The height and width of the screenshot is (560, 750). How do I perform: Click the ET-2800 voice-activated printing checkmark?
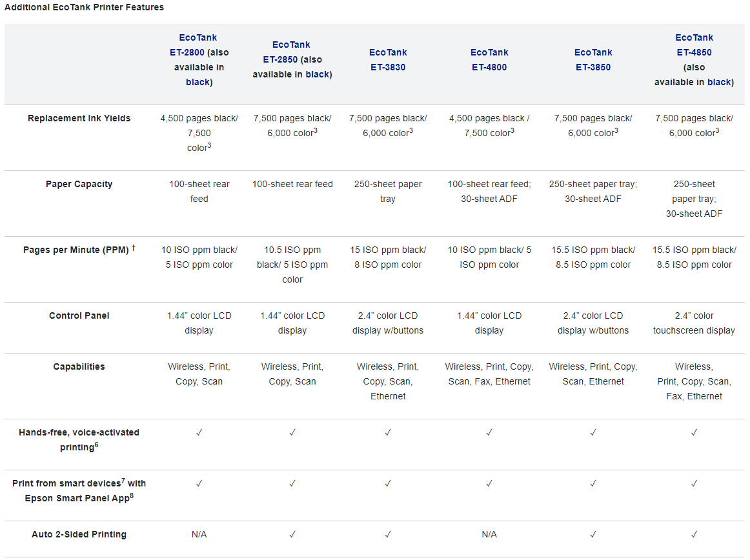click(x=199, y=432)
